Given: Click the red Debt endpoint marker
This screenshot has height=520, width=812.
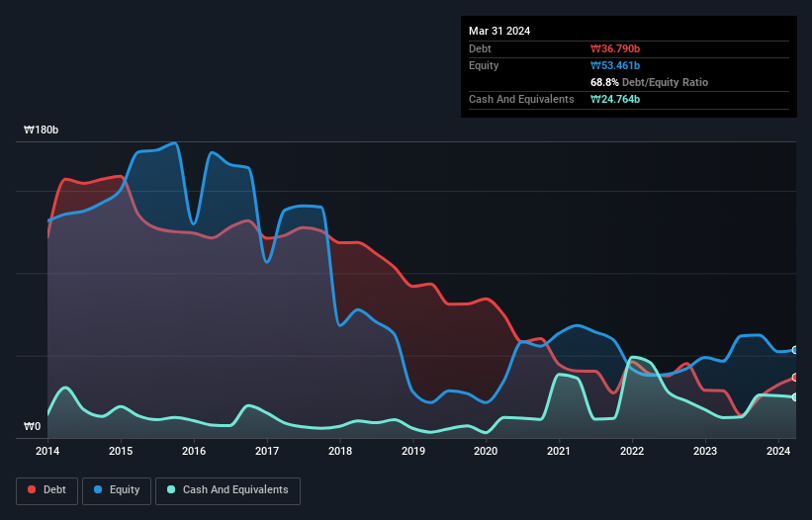Looking at the screenshot, I should [795, 378].
